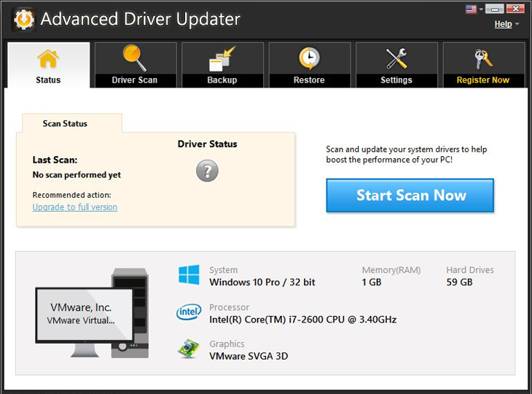The image size is (532, 394).
Task: Click the '59 GB' hard drives value
Action: tap(459, 282)
